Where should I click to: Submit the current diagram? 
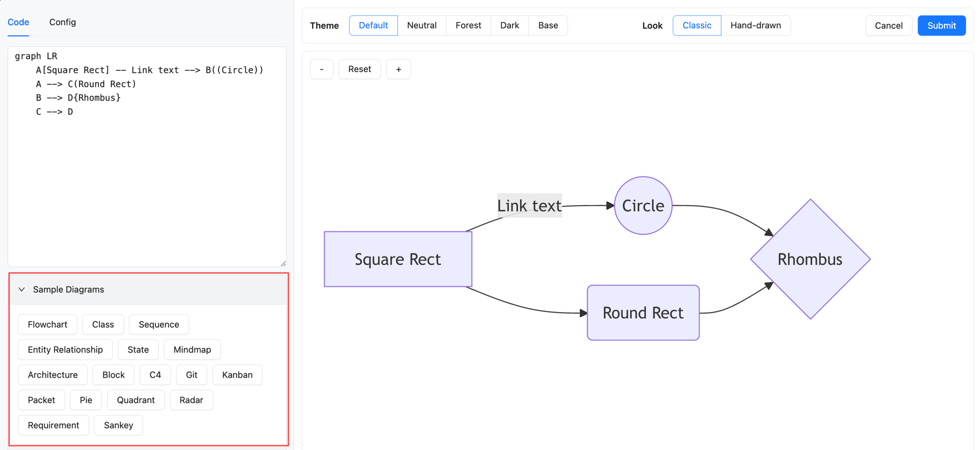[x=941, y=25]
